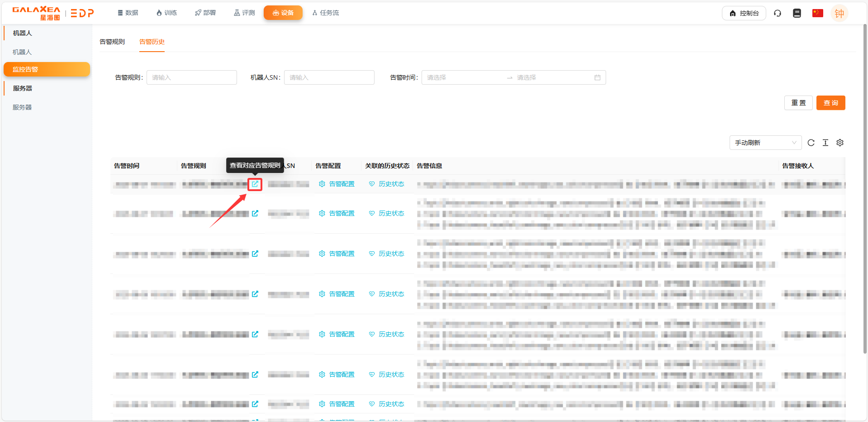868x422 pixels.
Task: Click the 查询 search button
Action: point(830,103)
